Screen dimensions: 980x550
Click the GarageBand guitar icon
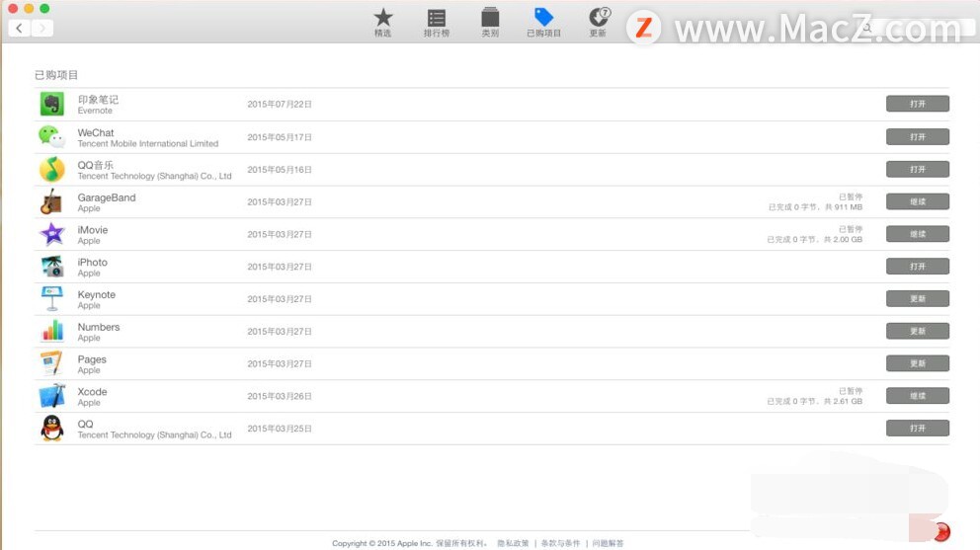click(x=52, y=201)
